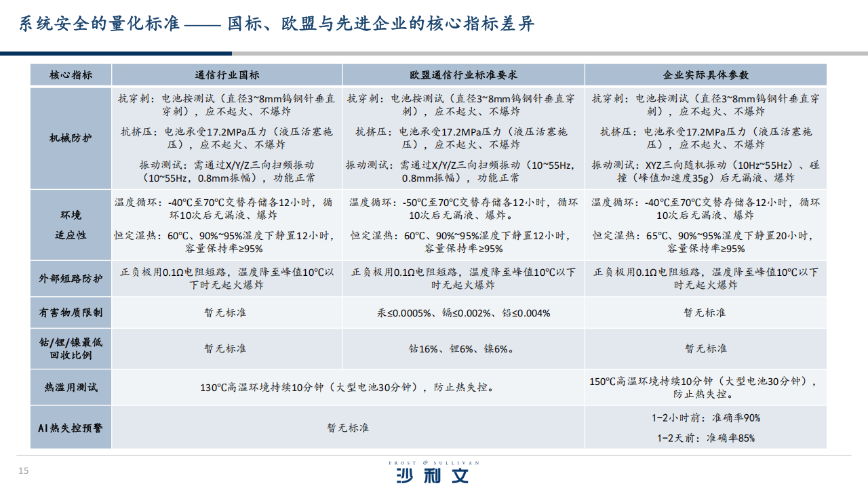Click the slide title about 系统安全的量化标准
Image resolution: width=868 pixels, height=488 pixels.
tap(277, 24)
